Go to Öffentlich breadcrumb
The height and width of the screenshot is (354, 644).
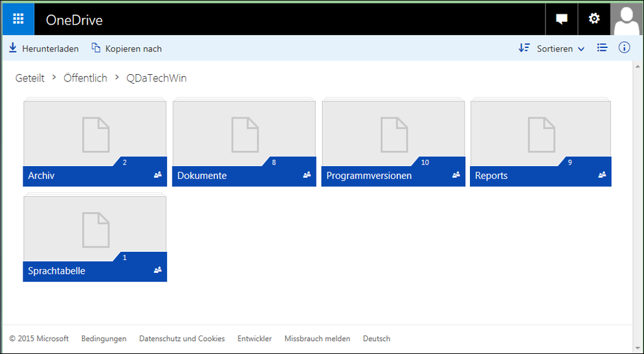click(x=86, y=78)
